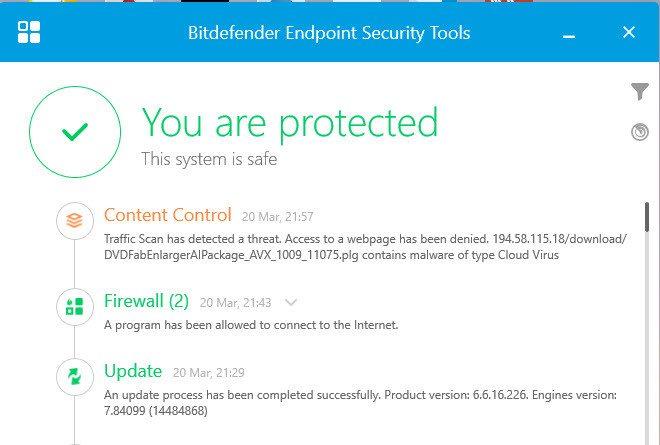Open the Content Control event title
This screenshot has height=445, width=660.
(x=167, y=215)
